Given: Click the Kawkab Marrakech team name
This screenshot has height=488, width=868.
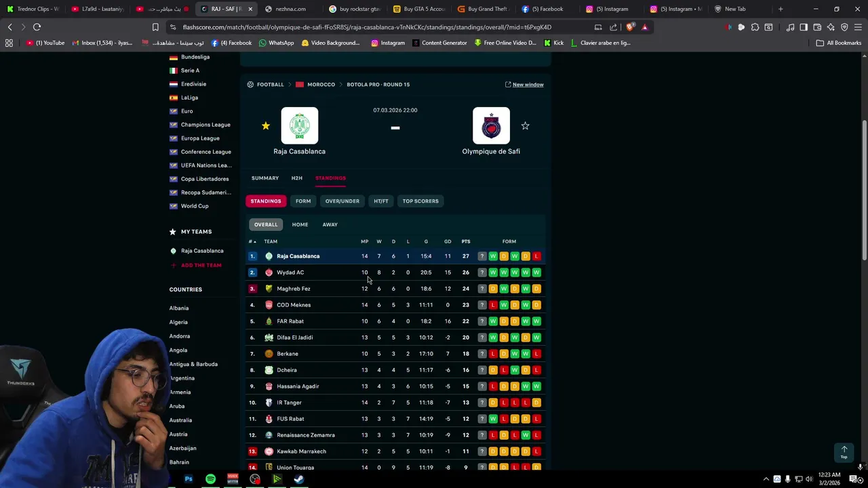Looking at the screenshot, I should (301, 451).
